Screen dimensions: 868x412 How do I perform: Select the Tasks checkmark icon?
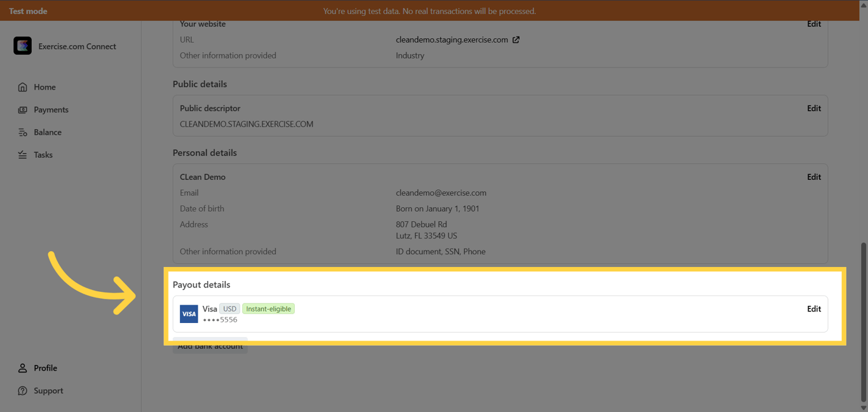point(23,154)
